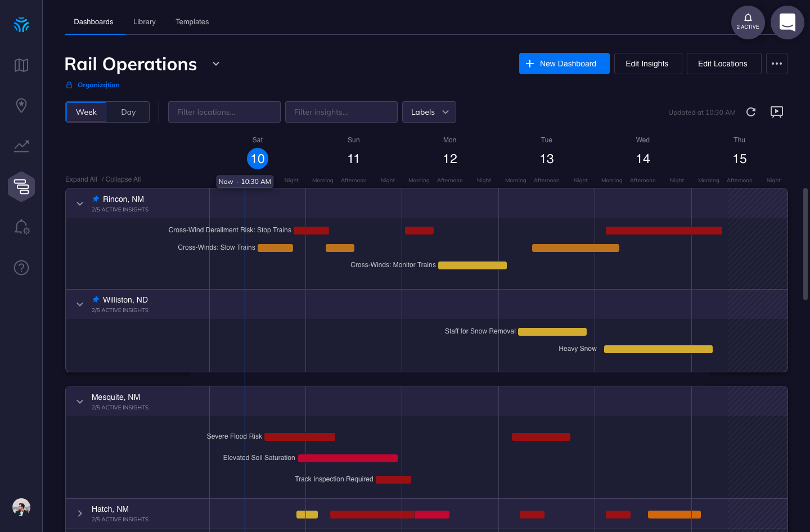This screenshot has height=532, width=810.
Task: Open the 2 Active notifications bell
Action: point(748,22)
